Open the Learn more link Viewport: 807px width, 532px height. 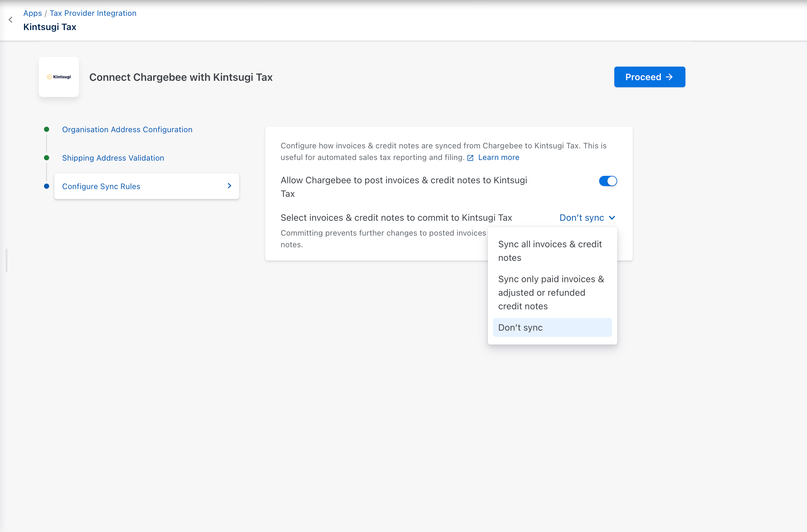(498, 157)
